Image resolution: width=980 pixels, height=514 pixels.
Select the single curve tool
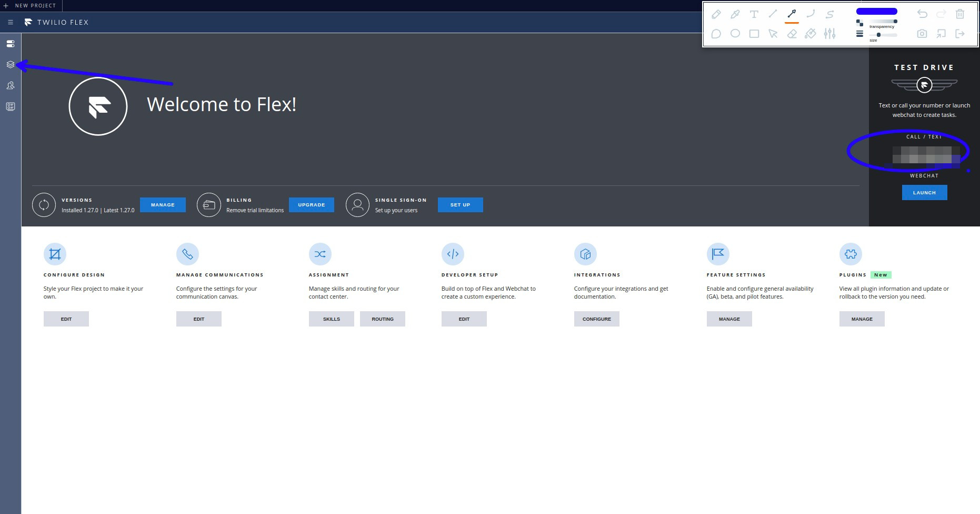[811, 14]
